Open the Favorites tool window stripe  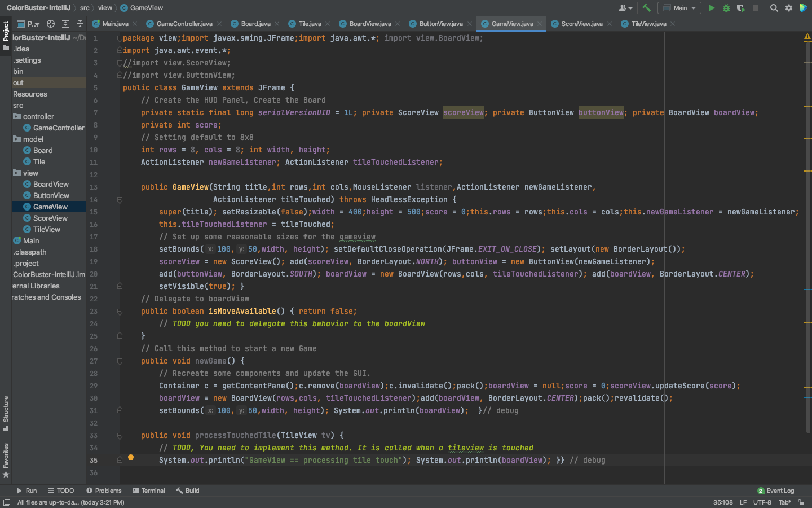pyautogui.click(x=6, y=460)
